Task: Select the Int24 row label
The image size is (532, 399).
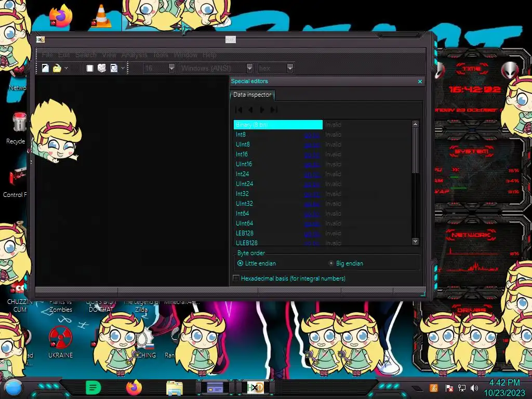Action: click(x=242, y=174)
